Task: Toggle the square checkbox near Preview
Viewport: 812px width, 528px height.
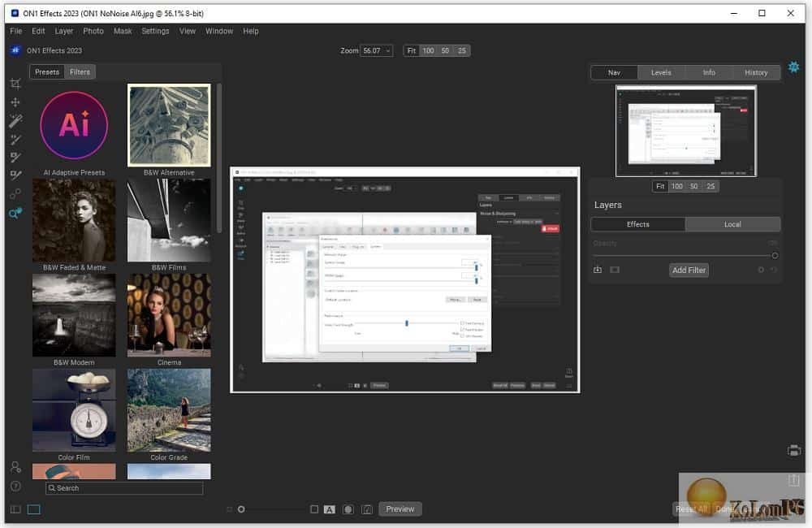Action: tap(313, 509)
